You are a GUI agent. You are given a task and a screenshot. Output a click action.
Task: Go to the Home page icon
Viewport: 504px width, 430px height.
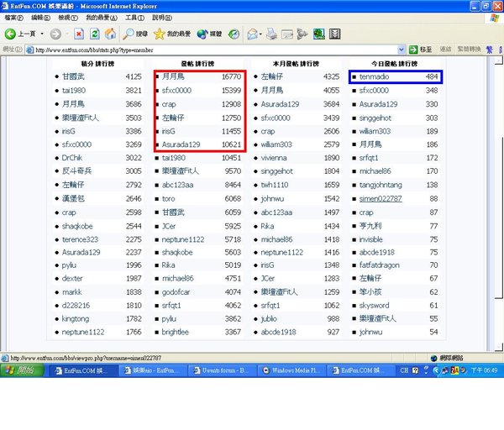pyautogui.click(x=110, y=34)
